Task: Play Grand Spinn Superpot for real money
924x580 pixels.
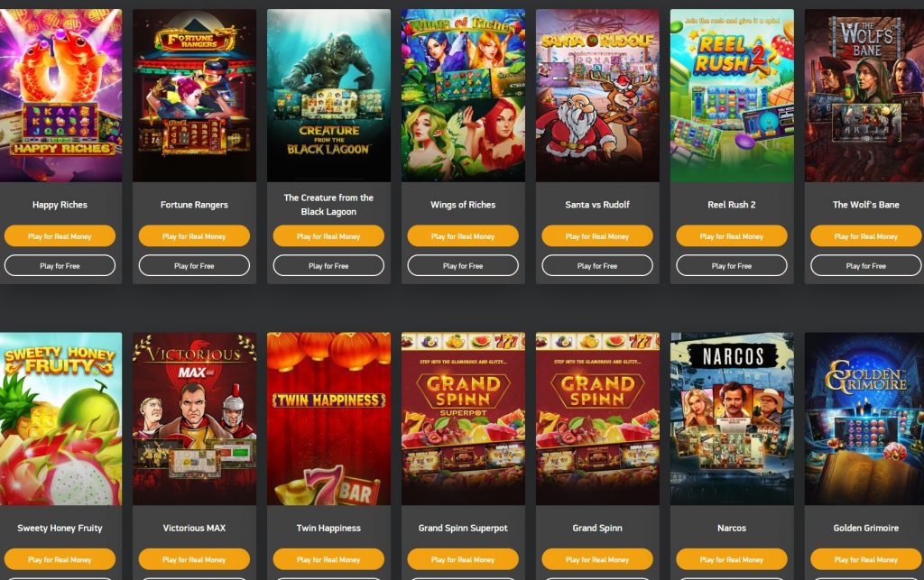Action: [463, 559]
